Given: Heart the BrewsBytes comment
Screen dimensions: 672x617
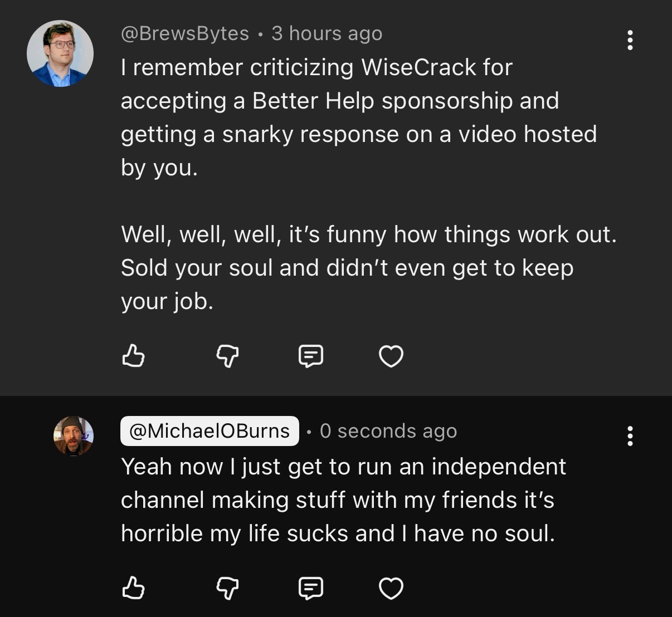Looking at the screenshot, I should (391, 356).
